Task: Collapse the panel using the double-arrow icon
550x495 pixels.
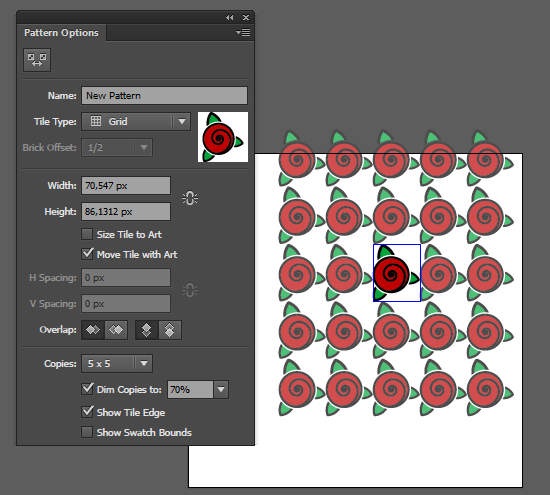Action: tap(229, 17)
